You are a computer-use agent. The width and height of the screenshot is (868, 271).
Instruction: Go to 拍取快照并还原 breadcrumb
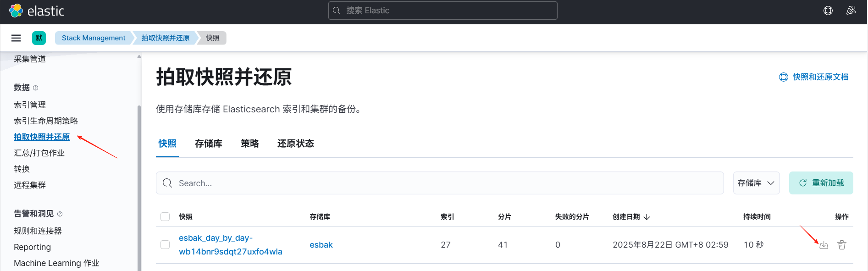coord(166,38)
